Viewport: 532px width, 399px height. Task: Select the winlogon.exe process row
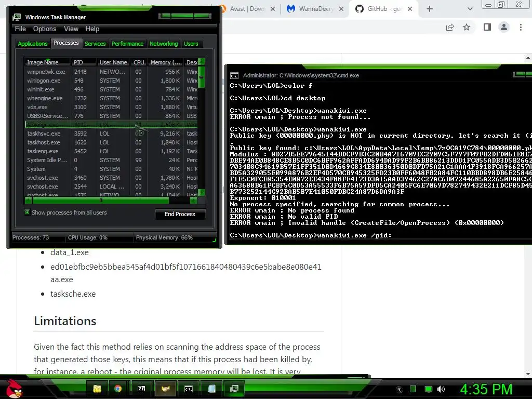(111, 81)
